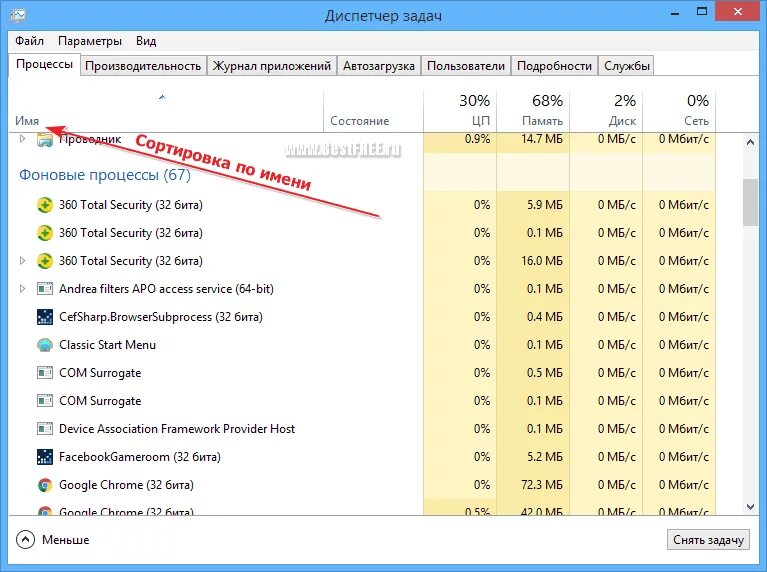This screenshot has width=767, height=572.
Task: Sort by the ЦП 30% column header
Action: pyautogui.click(x=460, y=112)
